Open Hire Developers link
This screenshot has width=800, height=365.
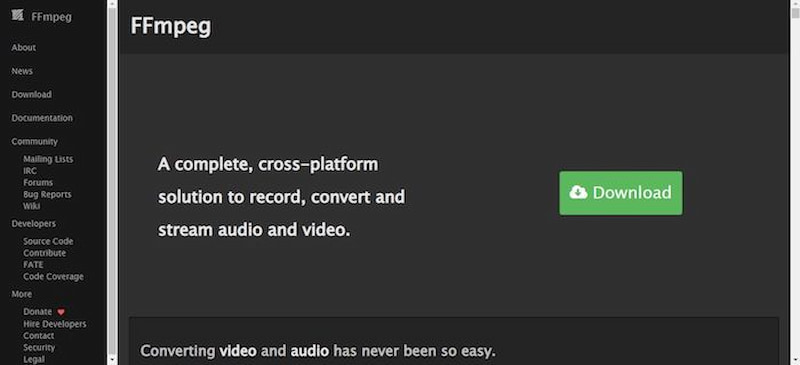(x=55, y=324)
